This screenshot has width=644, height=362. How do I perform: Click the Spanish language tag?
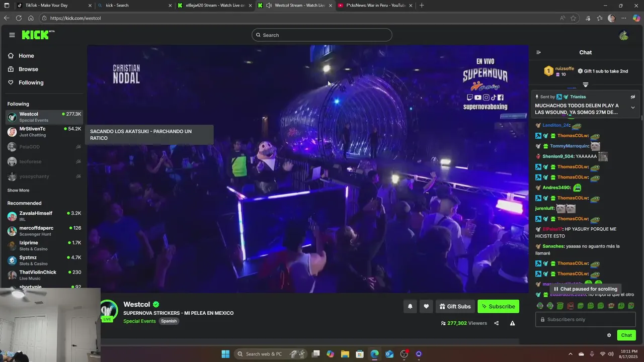[169, 321]
